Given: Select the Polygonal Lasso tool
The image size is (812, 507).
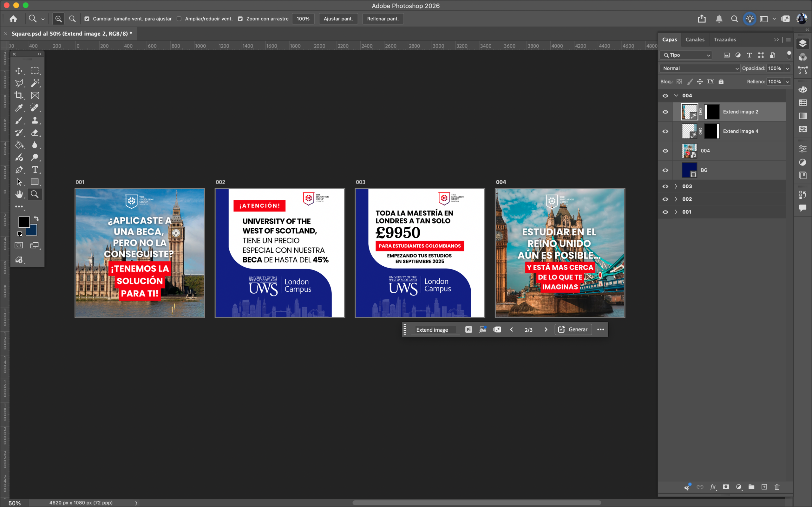Looking at the screenshot, I should coord(19,83).
